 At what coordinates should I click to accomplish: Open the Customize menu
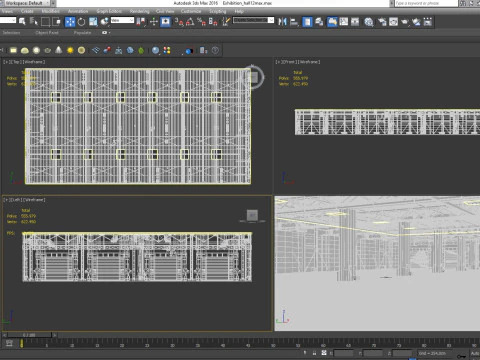pos(191,11)
